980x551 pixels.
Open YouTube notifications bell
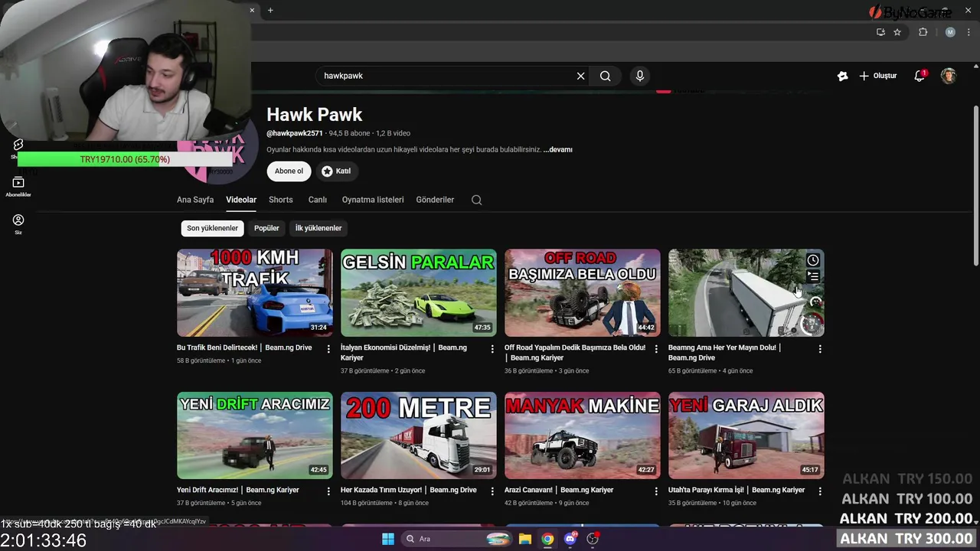920,76
